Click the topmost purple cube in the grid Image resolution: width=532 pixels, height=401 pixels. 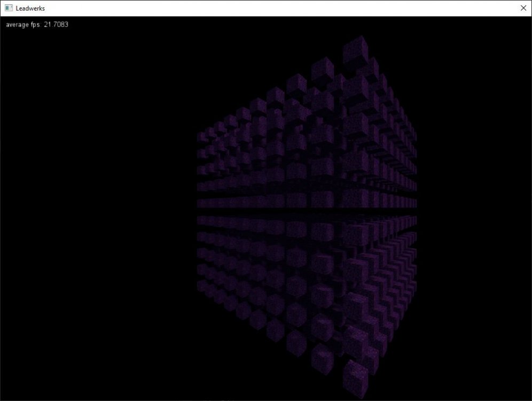point(355,48)
